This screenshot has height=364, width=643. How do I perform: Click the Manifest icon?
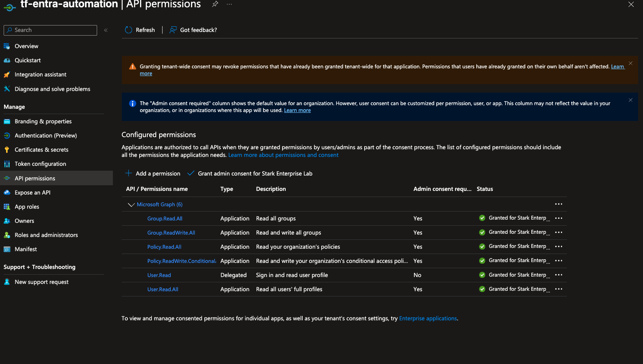click(x=7, y=249)
